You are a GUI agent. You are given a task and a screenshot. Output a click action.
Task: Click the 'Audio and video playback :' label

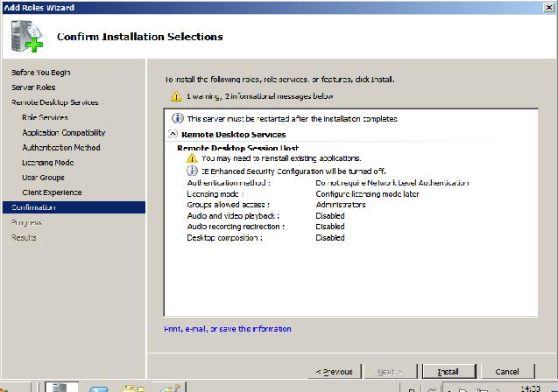233,216
